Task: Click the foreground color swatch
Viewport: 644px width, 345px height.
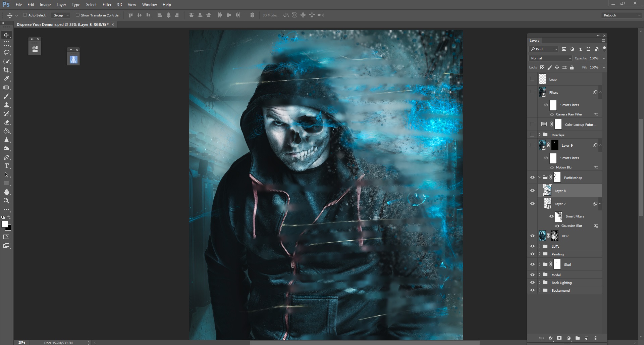Action: point(4,224)
